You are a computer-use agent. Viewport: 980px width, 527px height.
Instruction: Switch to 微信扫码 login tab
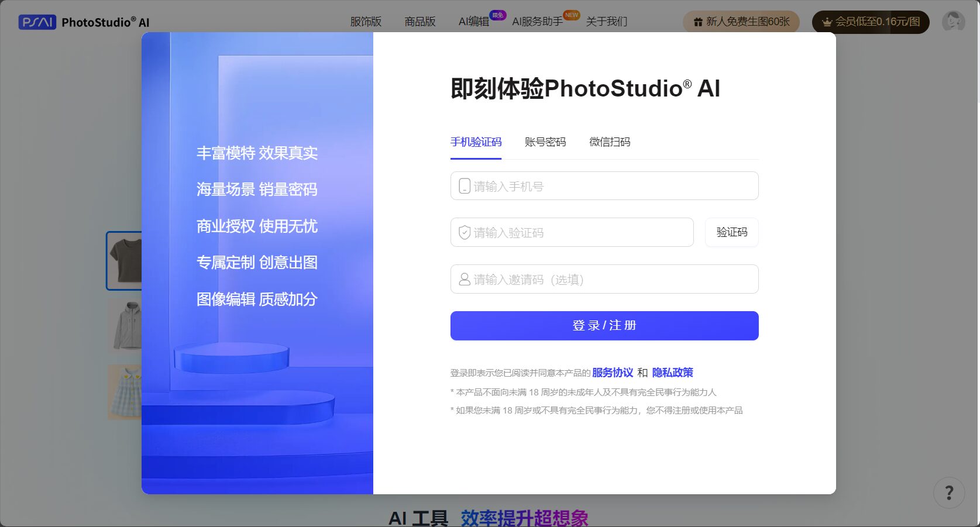(610, 142)
